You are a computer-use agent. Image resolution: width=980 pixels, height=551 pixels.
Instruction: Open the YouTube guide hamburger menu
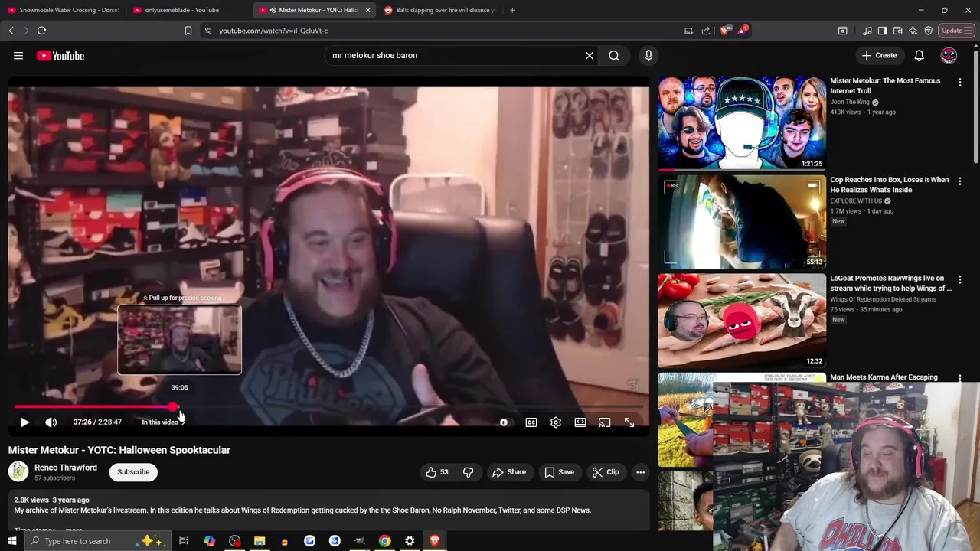pyautogui.click(x=18, y=55)
